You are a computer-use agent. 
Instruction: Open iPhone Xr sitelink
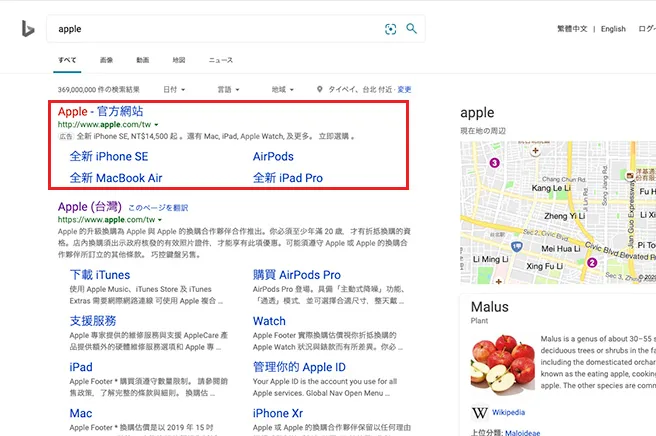278,413
